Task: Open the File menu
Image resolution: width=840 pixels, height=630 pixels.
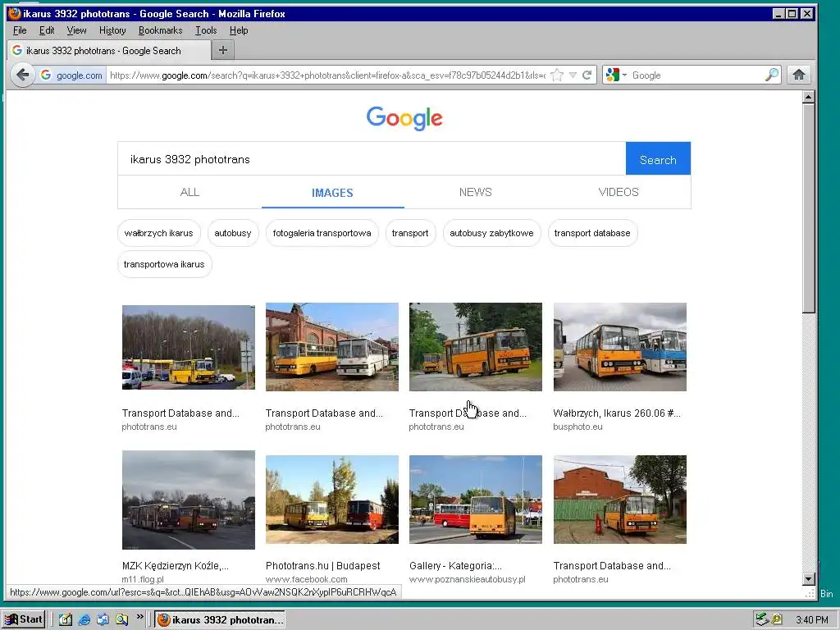Action: pos(20,30)
